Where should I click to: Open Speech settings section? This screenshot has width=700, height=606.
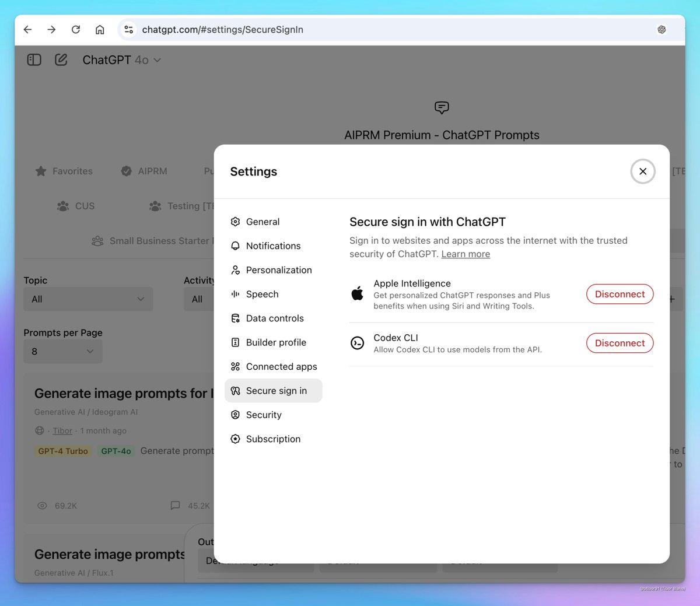pyautogui.click(x=274, y=294)
